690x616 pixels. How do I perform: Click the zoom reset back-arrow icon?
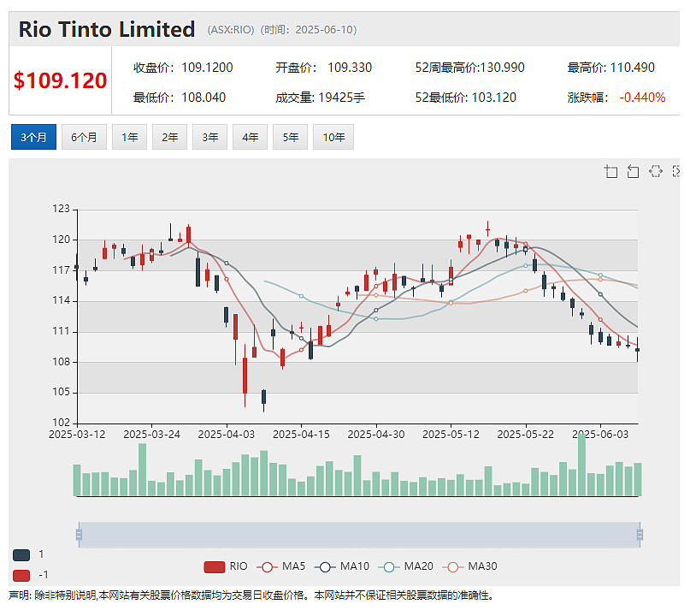[x=633, y=171]
